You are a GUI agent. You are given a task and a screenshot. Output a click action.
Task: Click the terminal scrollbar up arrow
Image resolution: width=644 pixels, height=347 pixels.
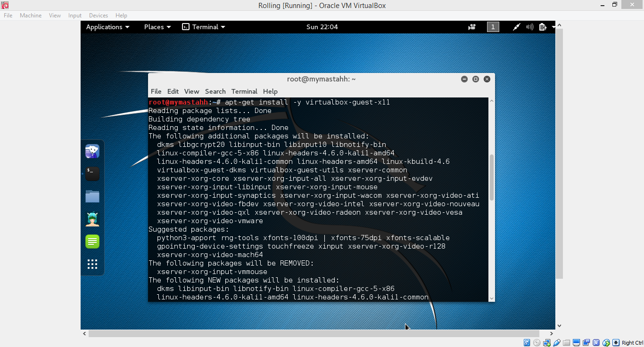(492, 101)
